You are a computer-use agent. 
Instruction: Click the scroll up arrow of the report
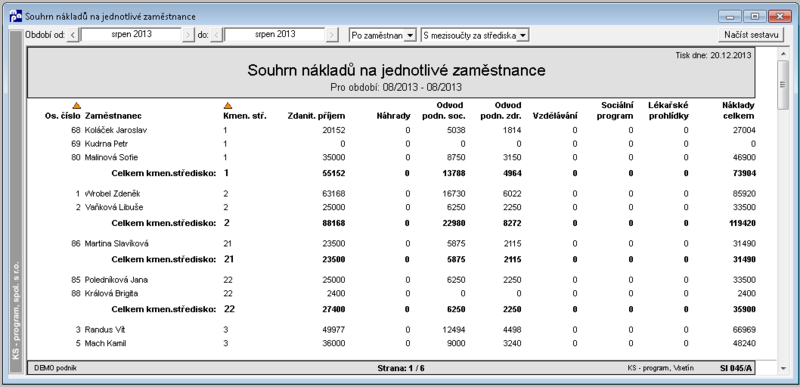[783, 54]
